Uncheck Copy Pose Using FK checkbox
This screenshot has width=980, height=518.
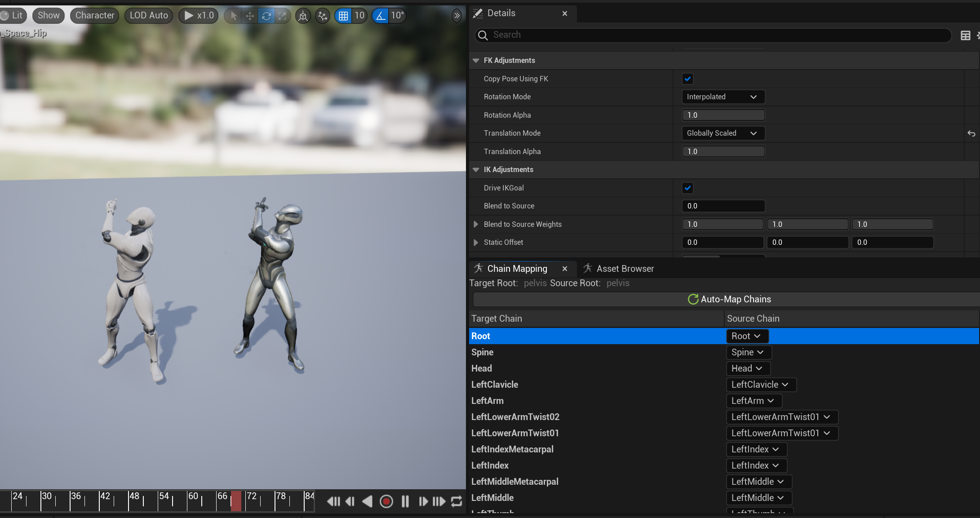click(687, 79)
